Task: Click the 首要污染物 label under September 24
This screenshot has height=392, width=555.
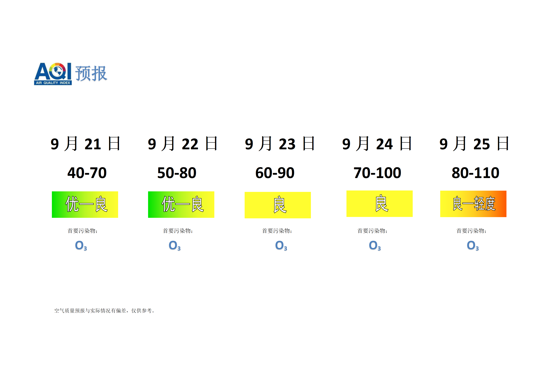Action: pyautogui.click(x=372, y=231)
